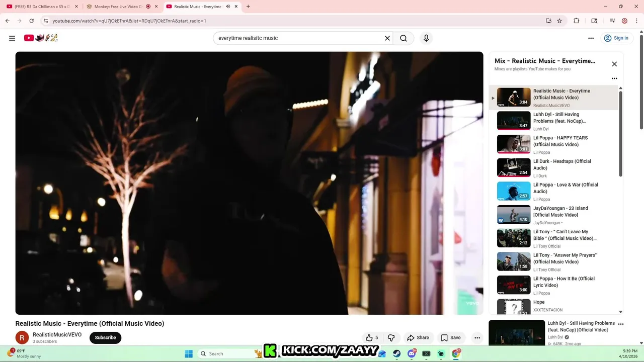Click the Mix playlist scrollbar
644x362 pixels.
(620, 134)
